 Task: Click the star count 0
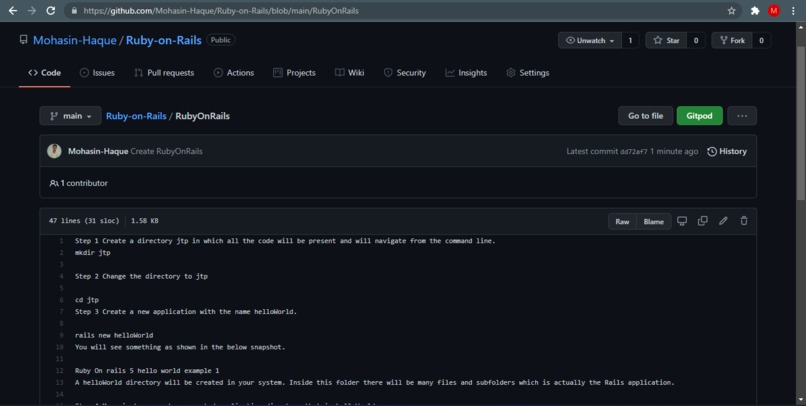point(696,41)
